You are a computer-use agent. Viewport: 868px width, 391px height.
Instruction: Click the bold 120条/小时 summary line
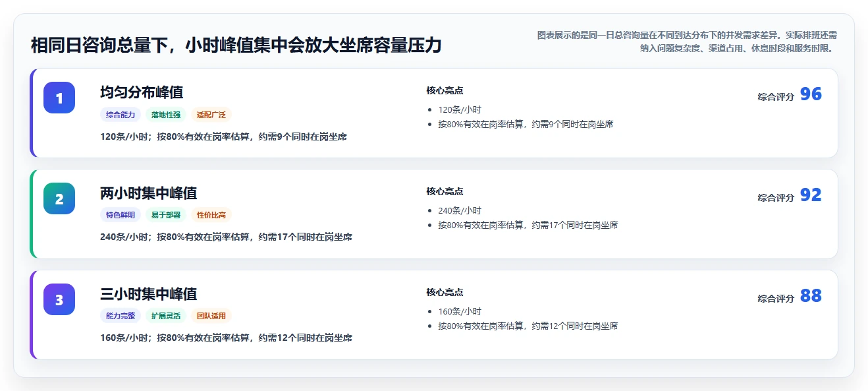click(224, 136)
